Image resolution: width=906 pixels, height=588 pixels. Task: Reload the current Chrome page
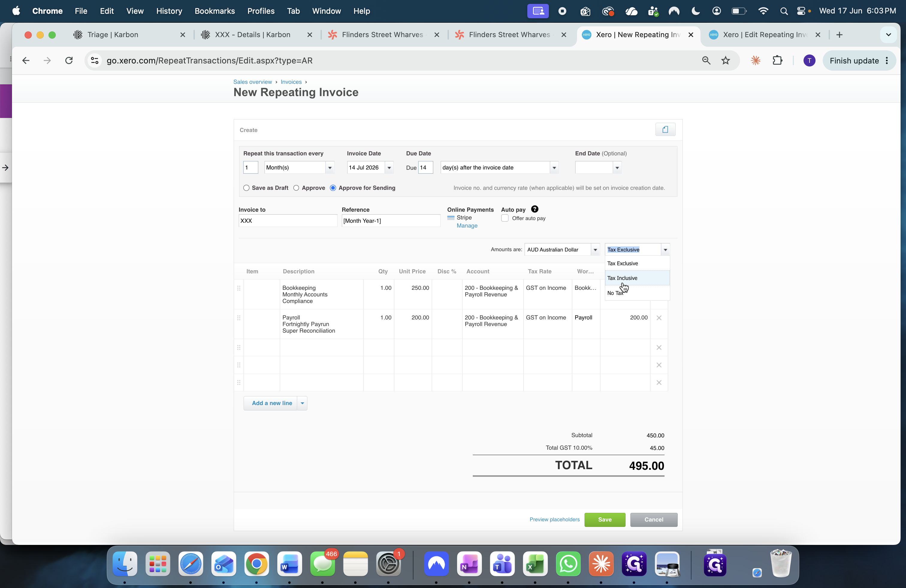pyautogui.click(x=69, y=60)
